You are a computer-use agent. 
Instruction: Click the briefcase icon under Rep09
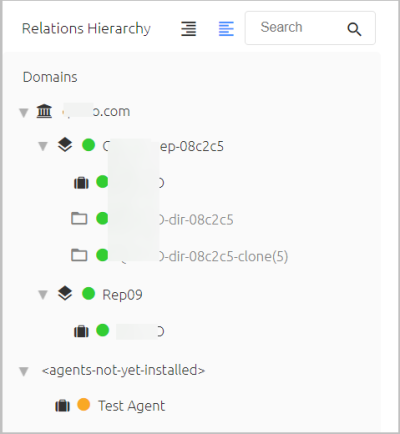[81, 331]
